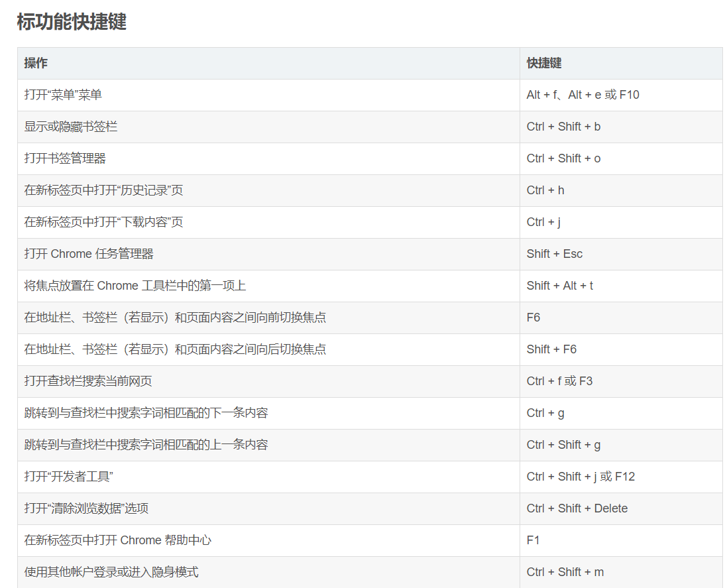This screenshot has height=588, width=727.
Task: Click shortcut 'Ctrl + g'
Action: point(545,413)
